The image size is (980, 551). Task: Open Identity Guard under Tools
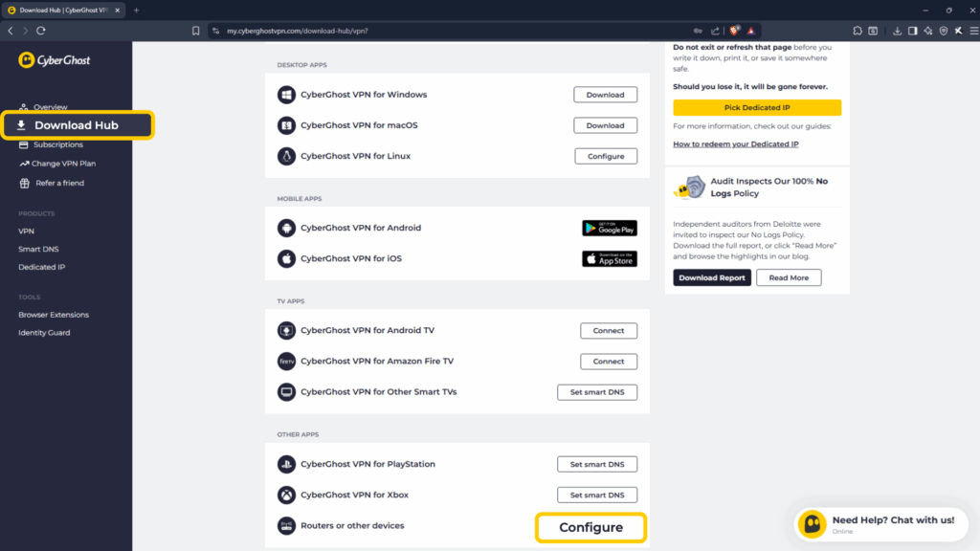coord(44,333)
